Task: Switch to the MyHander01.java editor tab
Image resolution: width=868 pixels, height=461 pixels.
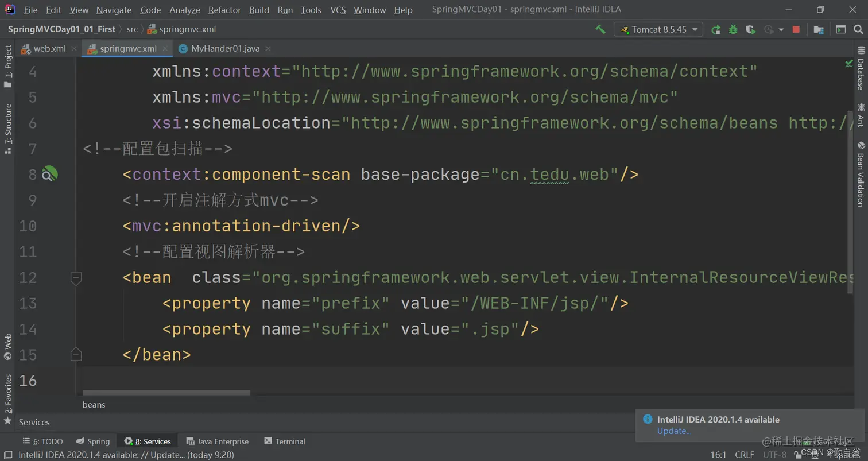Action: click(x=225, y=48)
